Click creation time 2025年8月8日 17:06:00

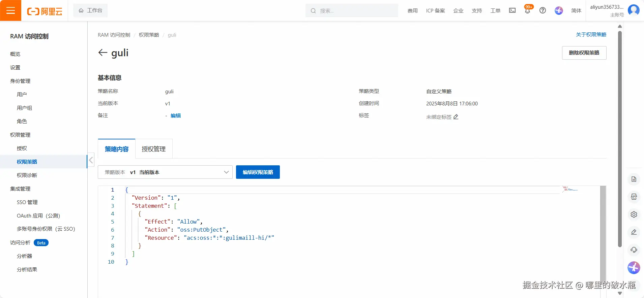pos(452,103)
